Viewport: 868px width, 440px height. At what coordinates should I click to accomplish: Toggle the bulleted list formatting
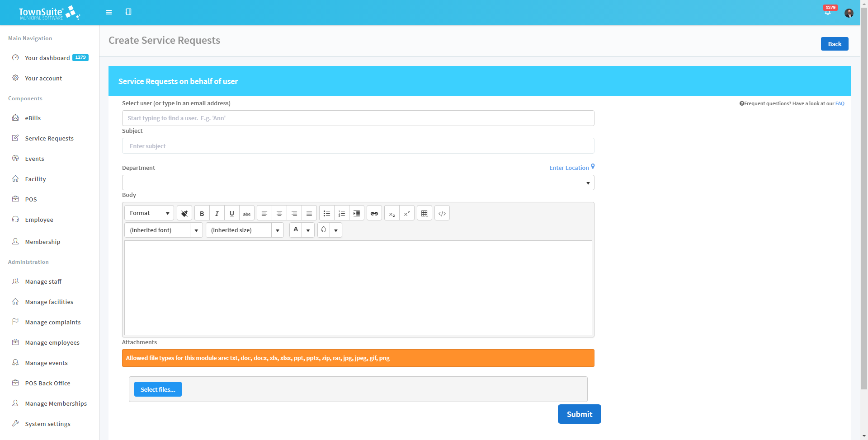click(326, 213)
